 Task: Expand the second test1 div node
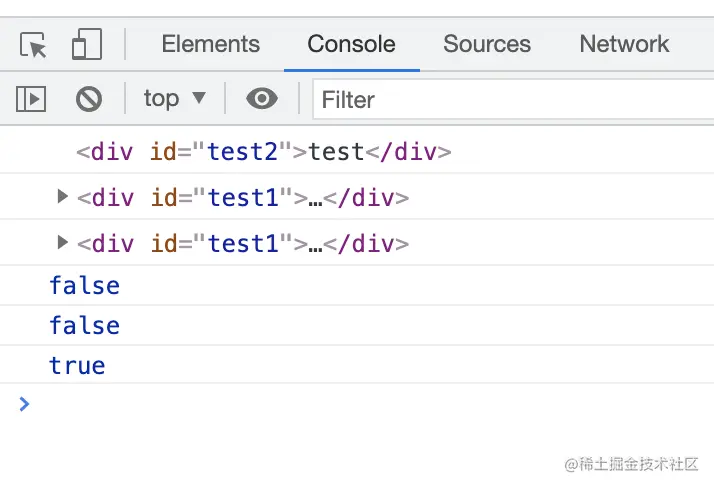coord(63,242)
